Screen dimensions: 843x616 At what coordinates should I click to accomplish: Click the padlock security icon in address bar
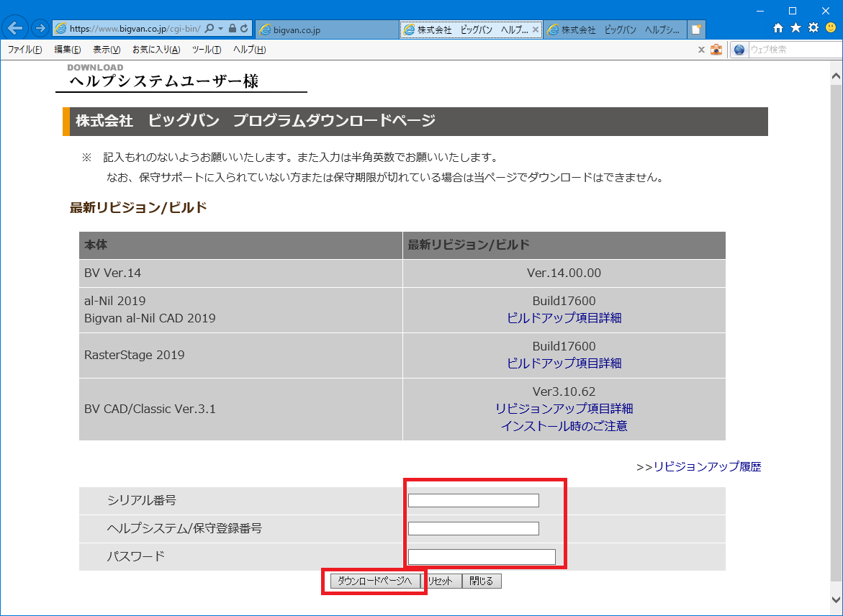(233, 29)
